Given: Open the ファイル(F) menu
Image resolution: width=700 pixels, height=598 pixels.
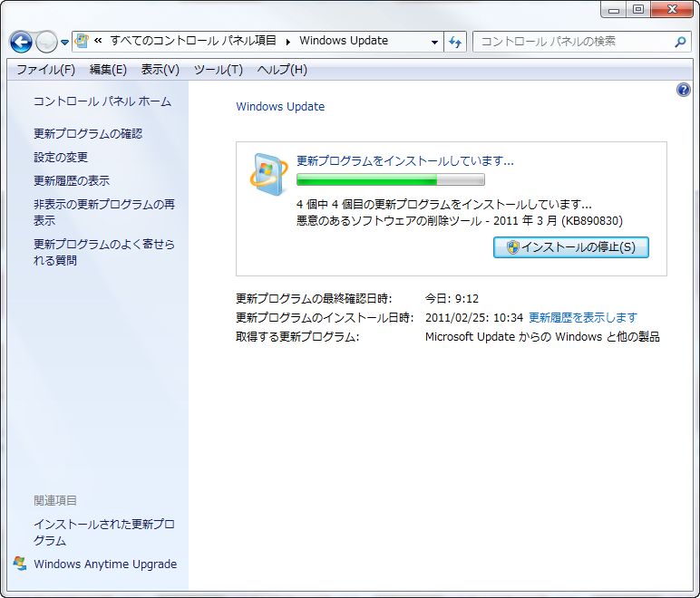Looking at the screenshot, I should [45, 70].
